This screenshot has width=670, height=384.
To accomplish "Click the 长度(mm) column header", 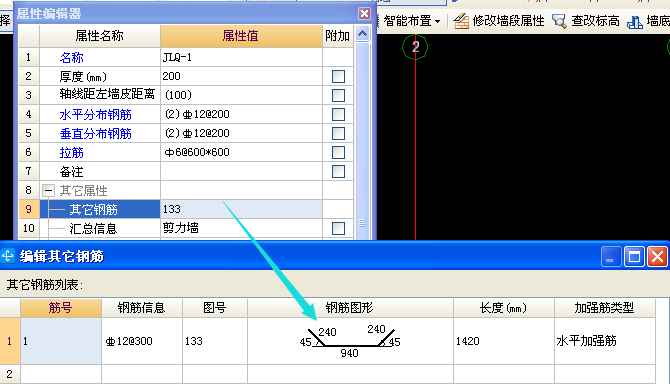I will click(x=504, y=308).
